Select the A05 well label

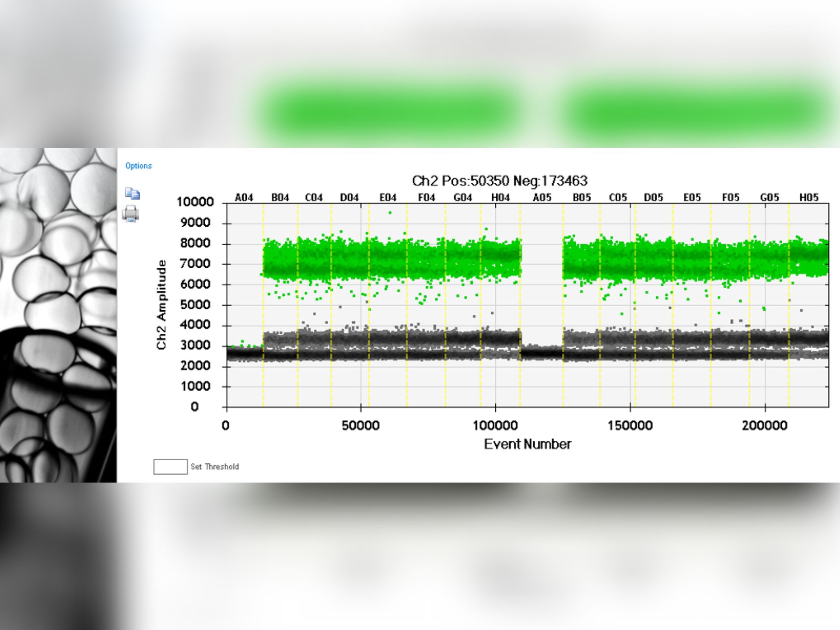[x=542, y=198]
